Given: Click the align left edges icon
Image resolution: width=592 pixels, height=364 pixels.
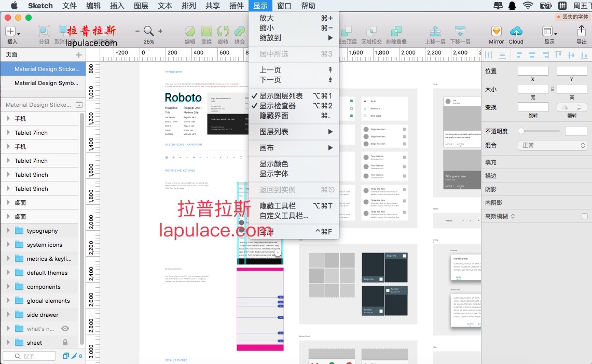Looking at the screenshot, I should [x=519, y=55].
